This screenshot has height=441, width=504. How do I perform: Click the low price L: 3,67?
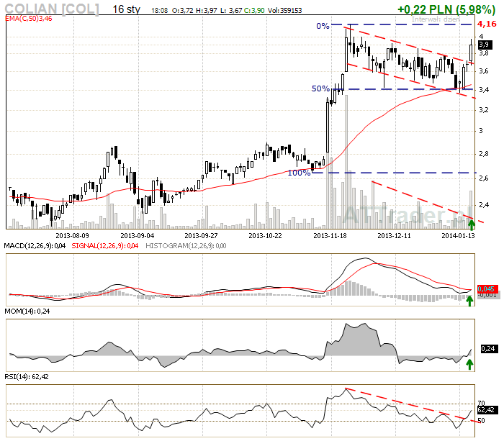[231, 11]
